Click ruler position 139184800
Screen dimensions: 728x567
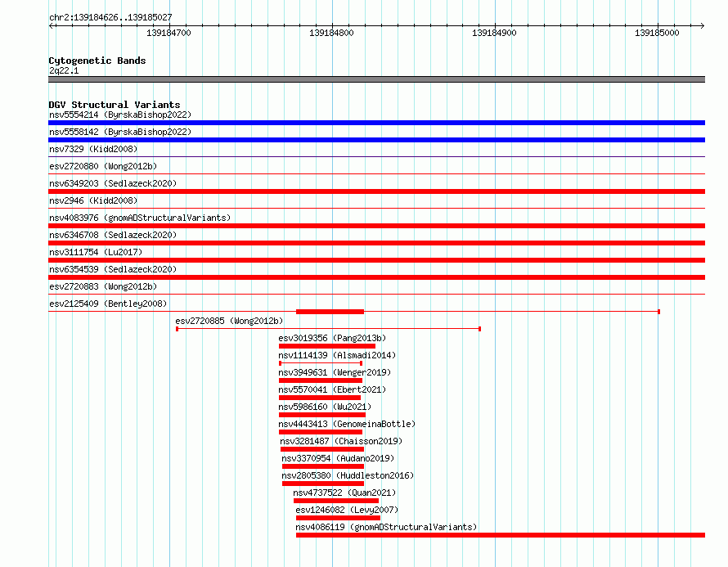[x=331, y=33]
